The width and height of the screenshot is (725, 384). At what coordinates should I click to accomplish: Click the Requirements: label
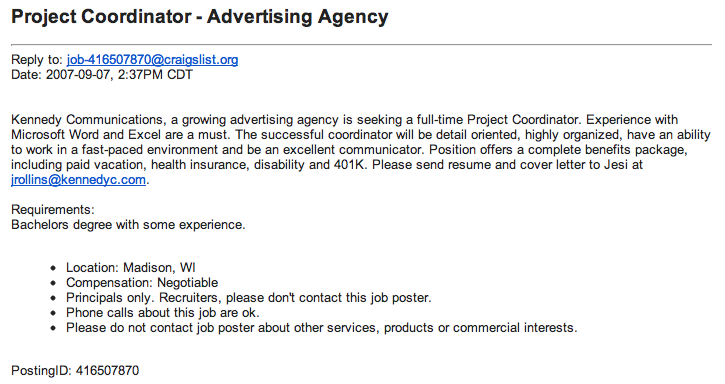(53, 210)
